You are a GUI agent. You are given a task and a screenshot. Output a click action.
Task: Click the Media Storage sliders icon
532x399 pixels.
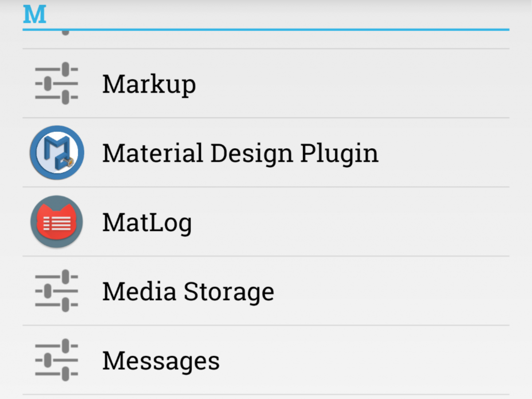(56, 291)
